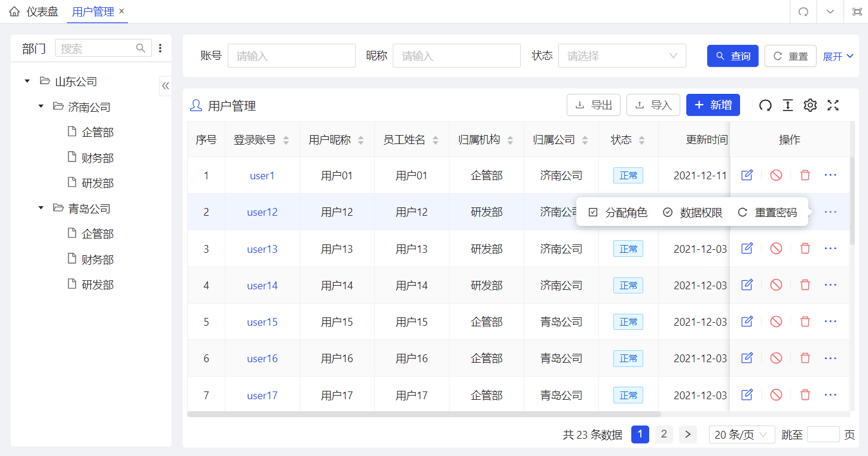
Task: Collapse the 济南公司 tree node
Action: point(41,106)
